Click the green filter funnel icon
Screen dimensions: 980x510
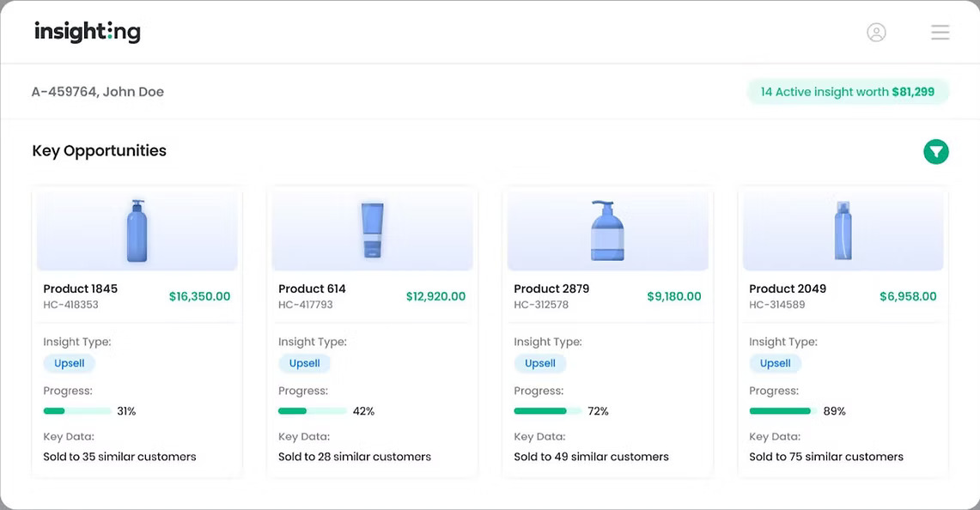click(935, 151)
